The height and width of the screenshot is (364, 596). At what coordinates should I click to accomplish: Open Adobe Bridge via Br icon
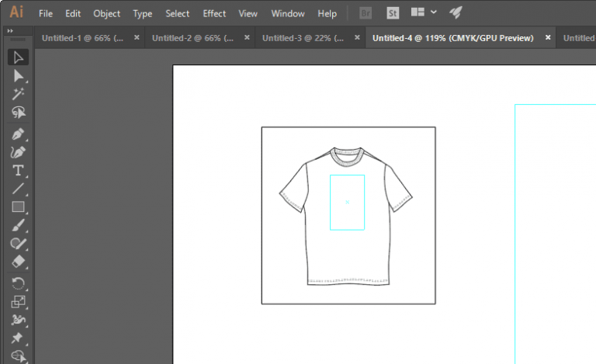(366, 13)
